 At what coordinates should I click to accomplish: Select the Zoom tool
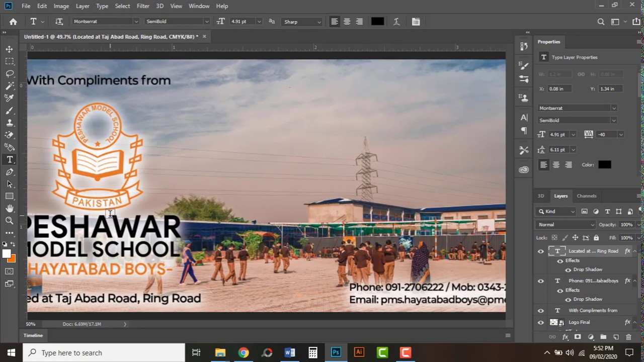[x=10, y=221]
